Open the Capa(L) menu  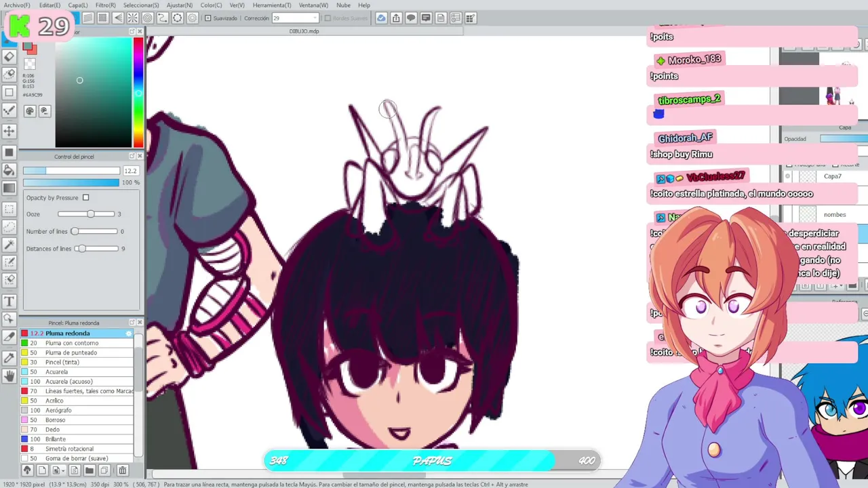coord(77,5)
